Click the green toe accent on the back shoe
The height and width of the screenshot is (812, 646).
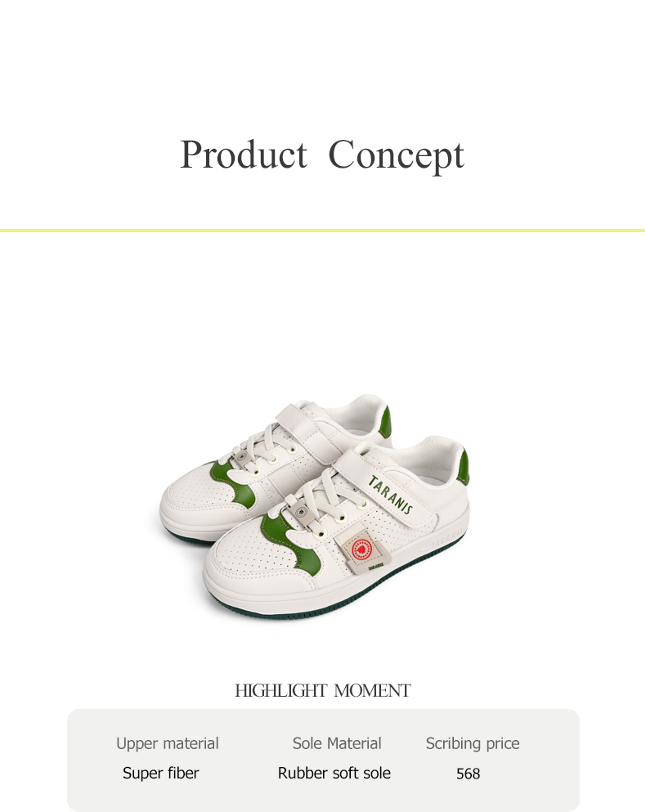[x=231, y=484]
